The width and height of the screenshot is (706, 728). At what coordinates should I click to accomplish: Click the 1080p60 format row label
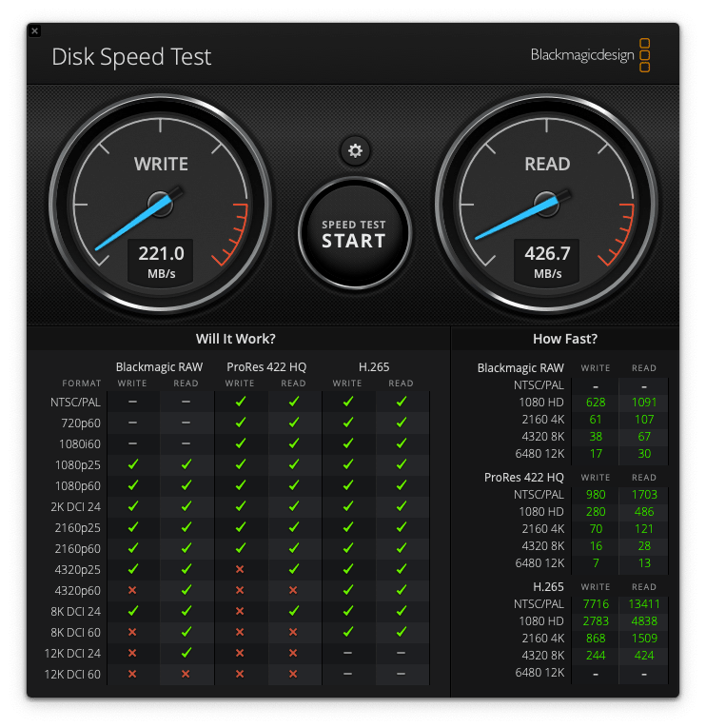point(78,485)
